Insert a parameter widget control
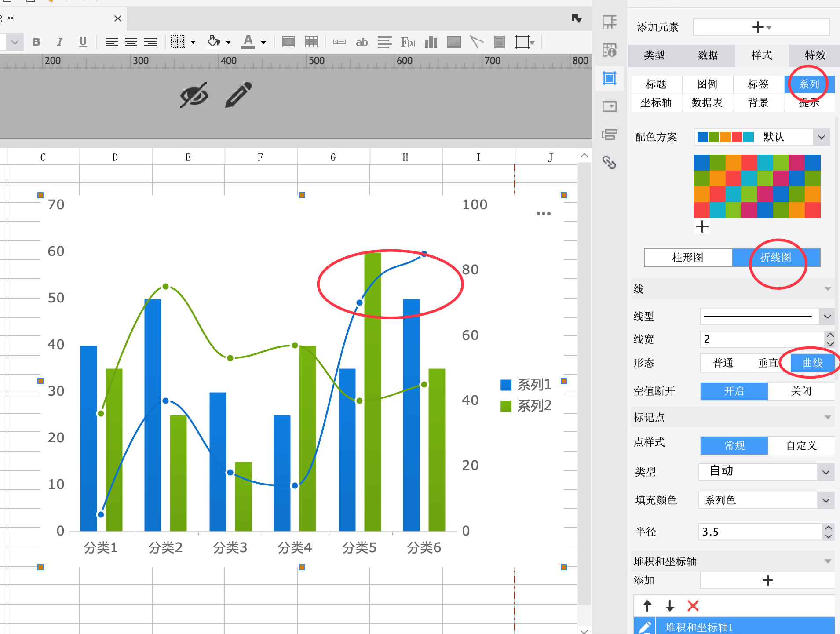Screen dimensions: 840x634 [340, 42]
